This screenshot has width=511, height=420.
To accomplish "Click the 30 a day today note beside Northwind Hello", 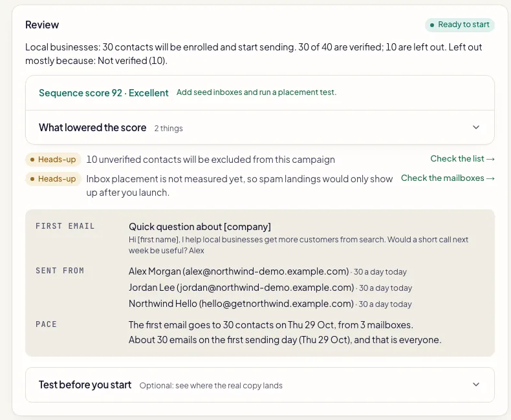I will [x=386, y=304].
